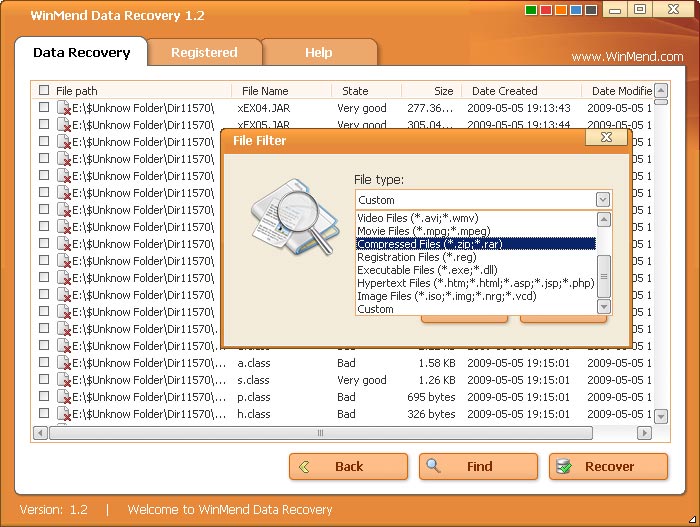Click the Find magnifier icon
The width and height of the screenshot is (700, 527).
[x=435, y=467]
